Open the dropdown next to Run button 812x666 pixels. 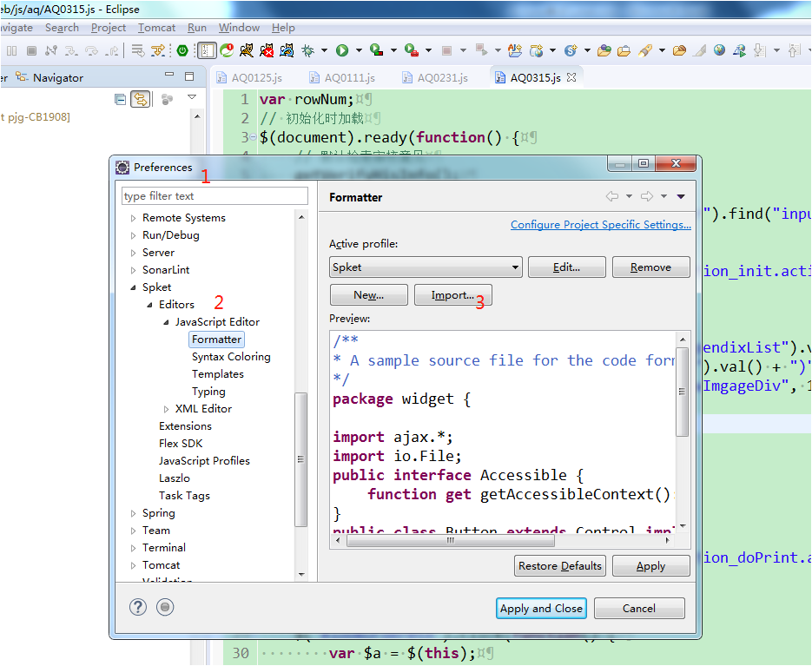(359, 50)
